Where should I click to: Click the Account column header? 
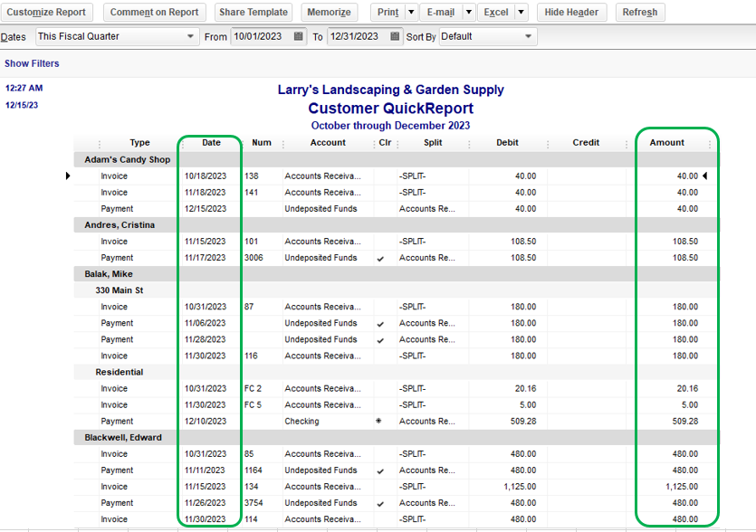coord(328,143)
